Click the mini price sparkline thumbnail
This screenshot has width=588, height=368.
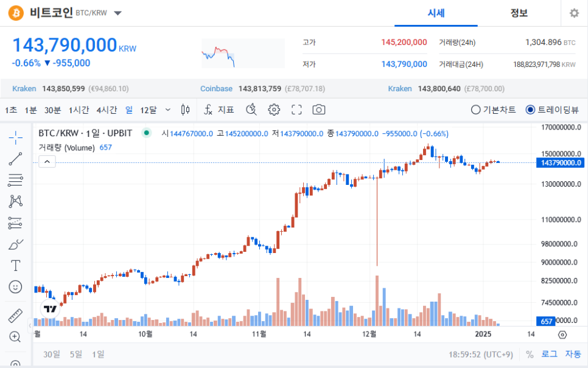coord(243,53)
